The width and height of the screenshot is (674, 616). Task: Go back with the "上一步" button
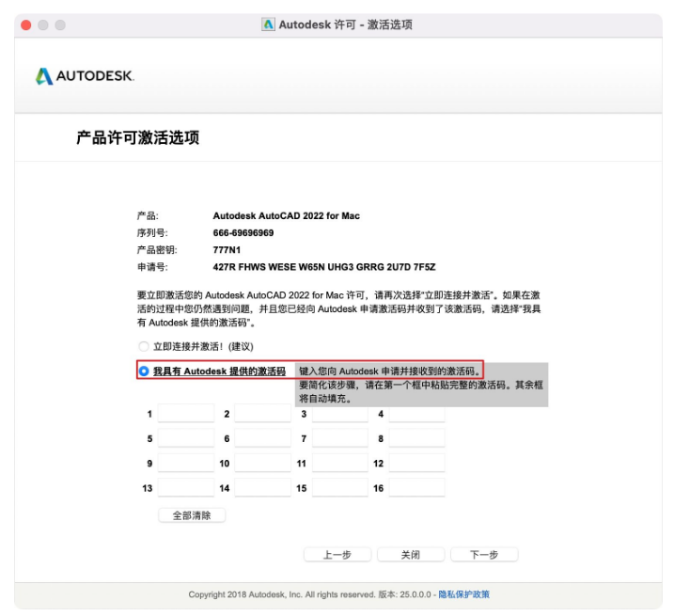[337, 555]
